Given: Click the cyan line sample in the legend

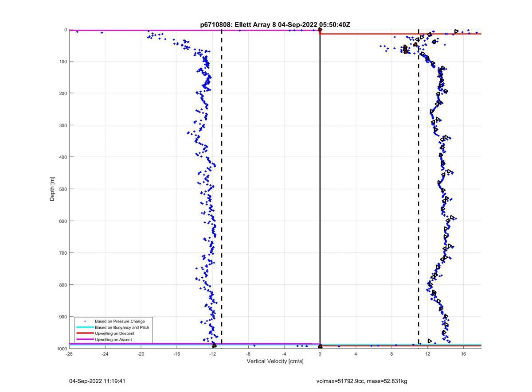Looking at the screenshot, I should tap(85, 327).
